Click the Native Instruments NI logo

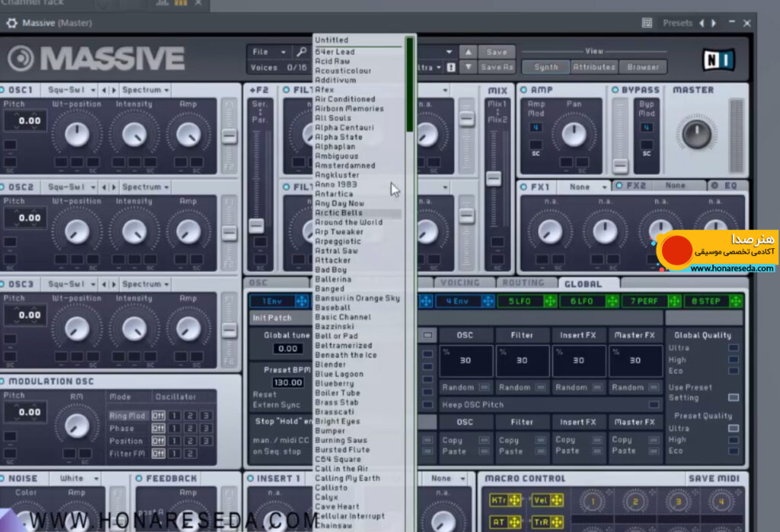(718, 59)
